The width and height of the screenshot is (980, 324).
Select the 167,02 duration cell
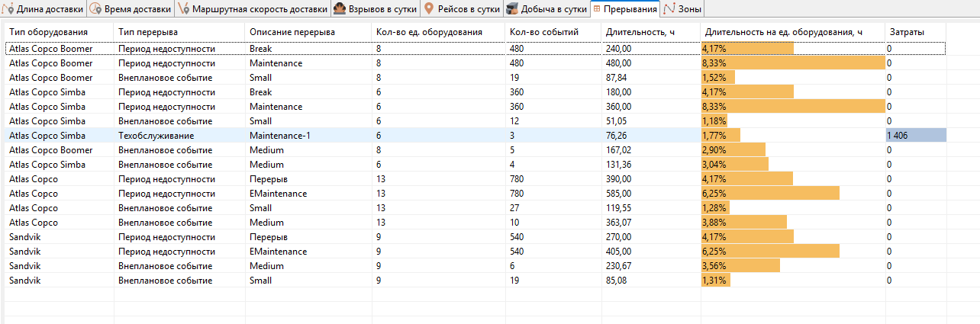tap(651, 150)
